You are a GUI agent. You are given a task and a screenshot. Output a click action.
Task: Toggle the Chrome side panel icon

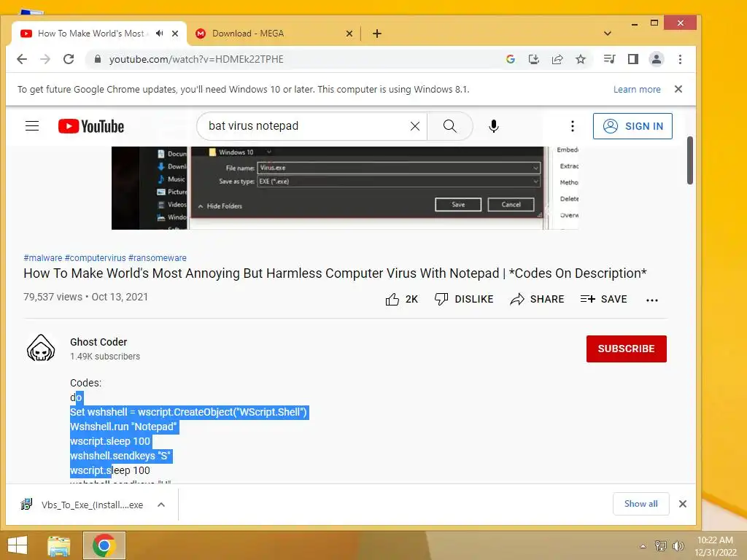(x=632, y=59)
